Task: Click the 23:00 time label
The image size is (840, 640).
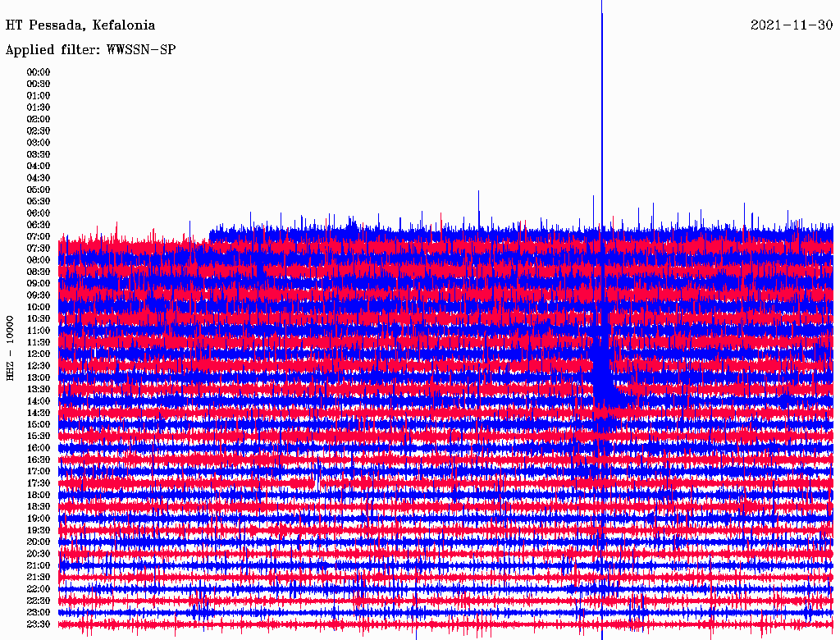Action: [x=39, y=613]
